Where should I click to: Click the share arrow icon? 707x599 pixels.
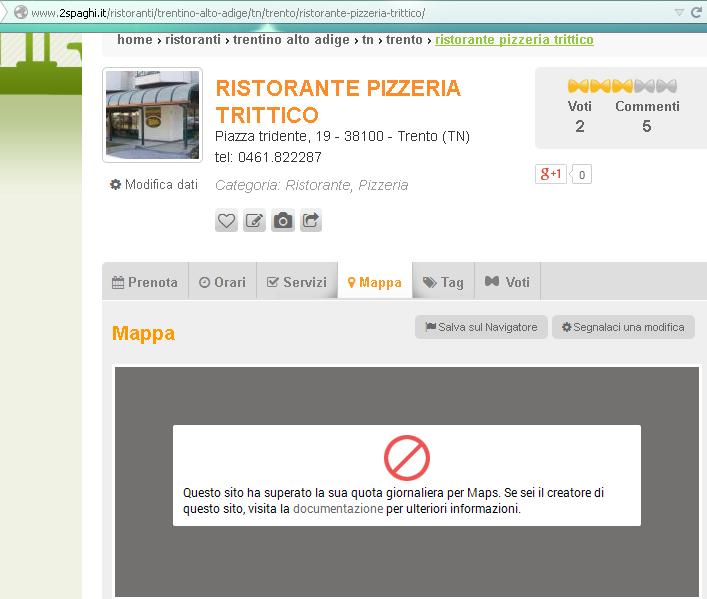(311, 221)
